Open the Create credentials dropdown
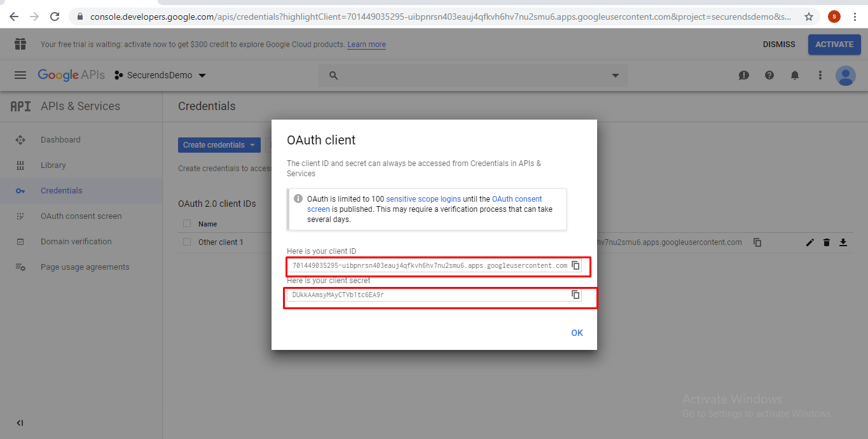The height and width of the screenshot is (439, 868). [219, 144]
